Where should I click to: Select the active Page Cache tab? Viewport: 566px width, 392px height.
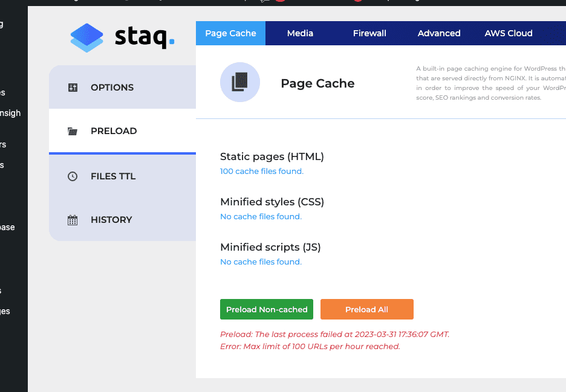pos(230,33)
